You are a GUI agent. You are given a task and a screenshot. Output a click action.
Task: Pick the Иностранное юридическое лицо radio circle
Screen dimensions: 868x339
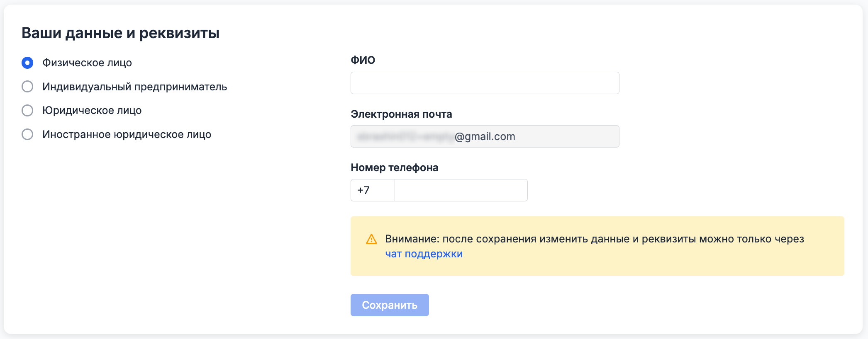click(x=27, y=135)
